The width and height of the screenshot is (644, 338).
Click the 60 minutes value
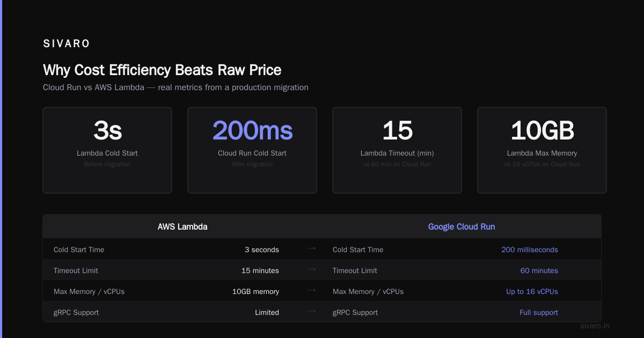coord(539,270)
